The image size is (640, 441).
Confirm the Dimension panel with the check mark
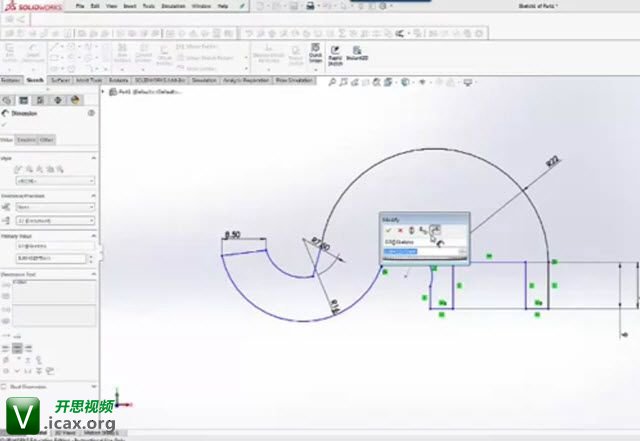(x=4, y=125)
